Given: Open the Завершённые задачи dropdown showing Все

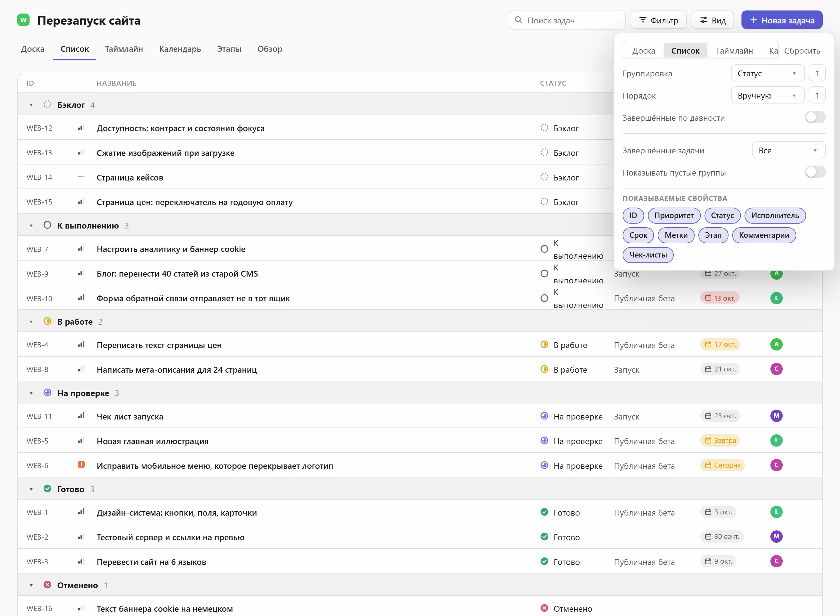Looking at the screenshot, I should [788, 150].
